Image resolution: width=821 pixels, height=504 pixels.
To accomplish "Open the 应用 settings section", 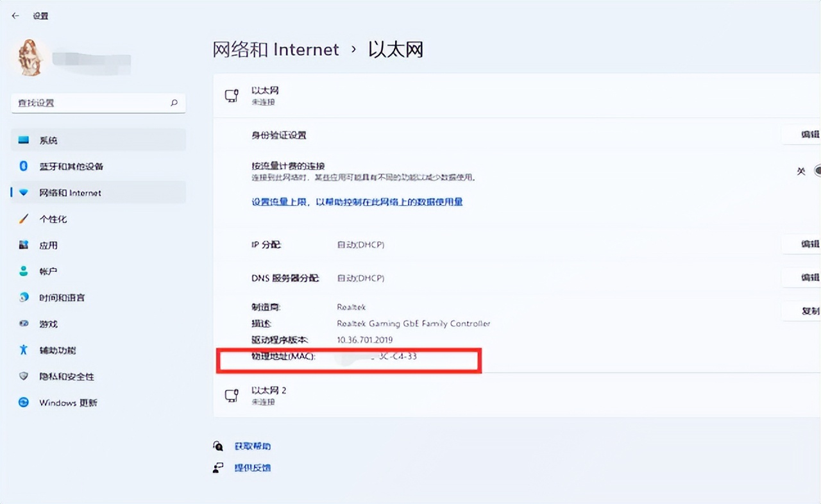I will (48, 245).
